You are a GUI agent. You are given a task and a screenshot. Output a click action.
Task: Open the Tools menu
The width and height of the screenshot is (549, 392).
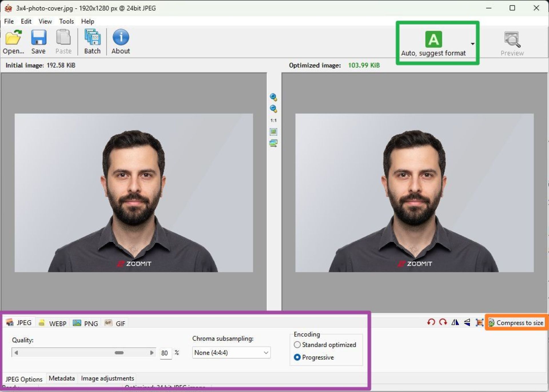point(66,21)
